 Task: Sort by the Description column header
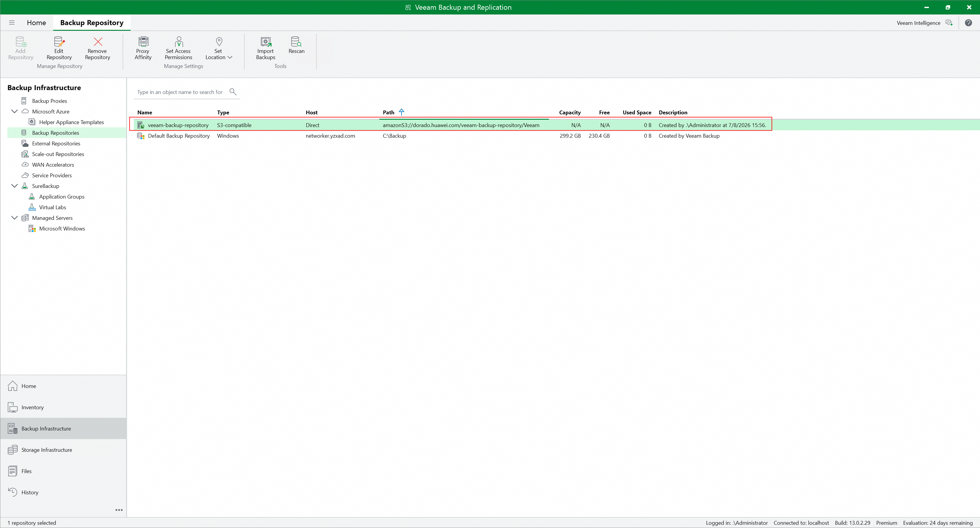673,112
